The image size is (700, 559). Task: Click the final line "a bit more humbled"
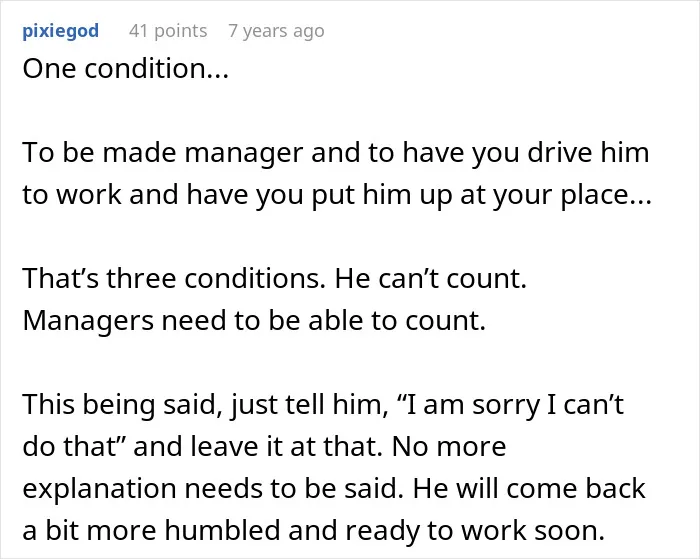[313, 531]
